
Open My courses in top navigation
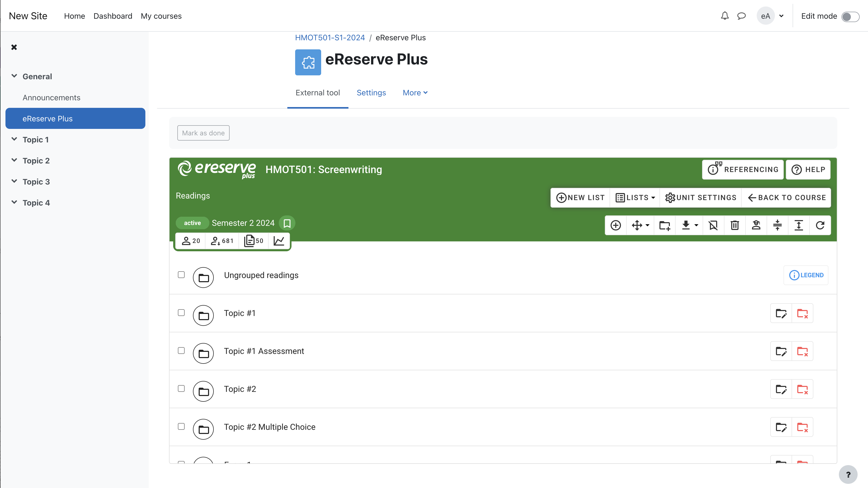click(x=161, y=16)
